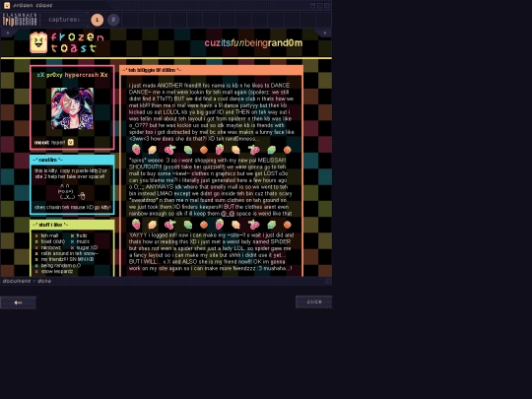Click the first lemon in the lower fruit divider

coord(153,225)
